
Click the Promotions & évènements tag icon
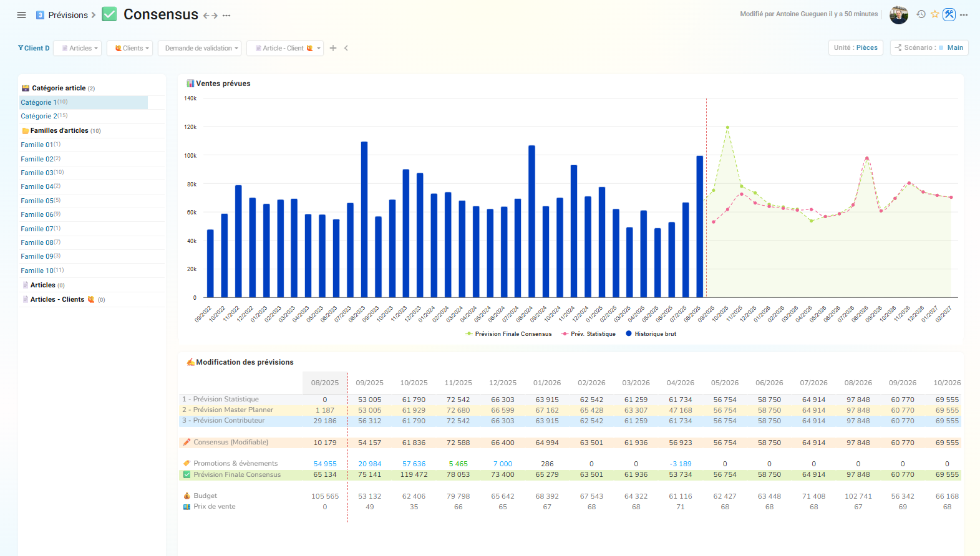pos(187,463)
